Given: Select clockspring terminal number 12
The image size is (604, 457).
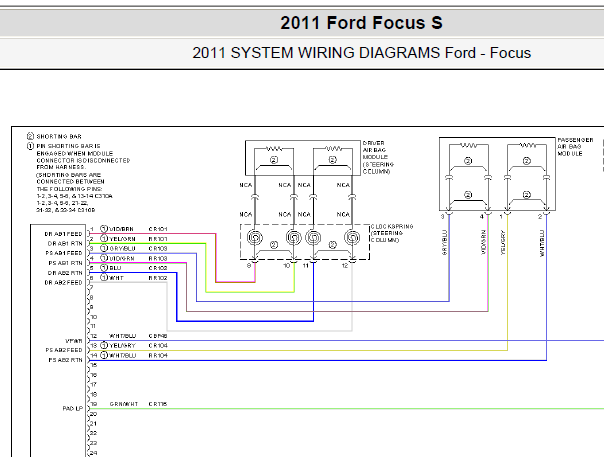Looking at the screenshot, I should 345,266.
